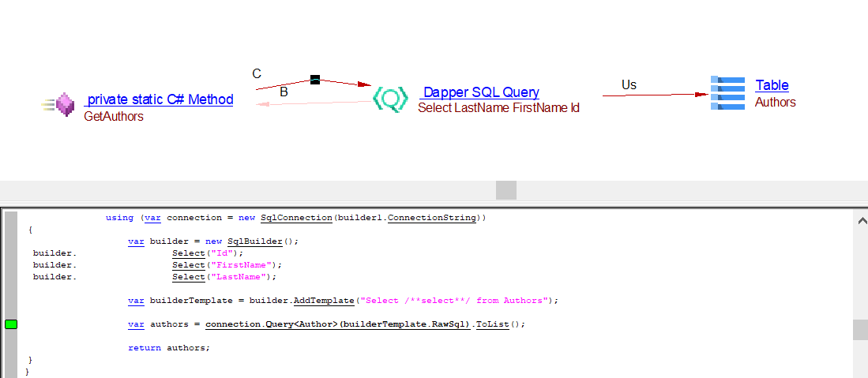This screenshot has width=868, height=378.
Task: Click the purple C# Method node icon
Action: pyautogui.click(x=64, y=104)
